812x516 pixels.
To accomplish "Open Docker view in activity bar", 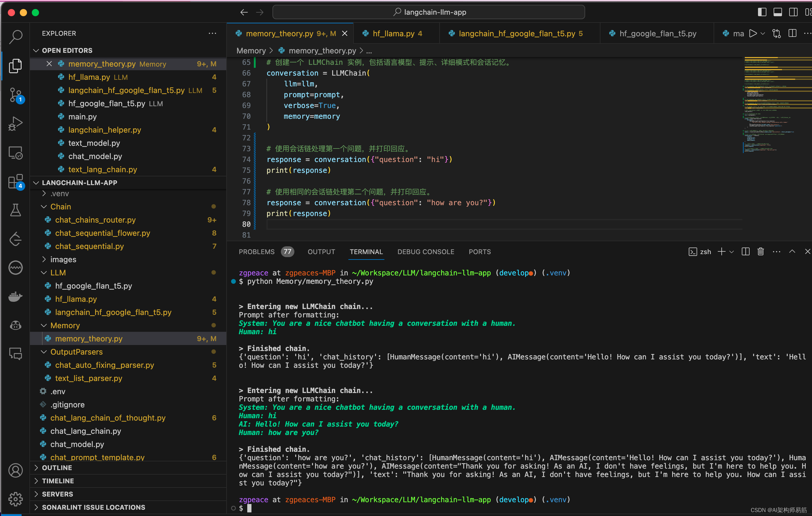I will [16, 297].
